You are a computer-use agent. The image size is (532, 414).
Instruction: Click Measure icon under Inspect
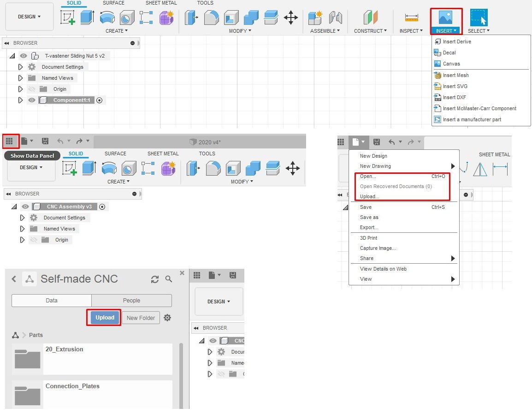pos(411,18)
